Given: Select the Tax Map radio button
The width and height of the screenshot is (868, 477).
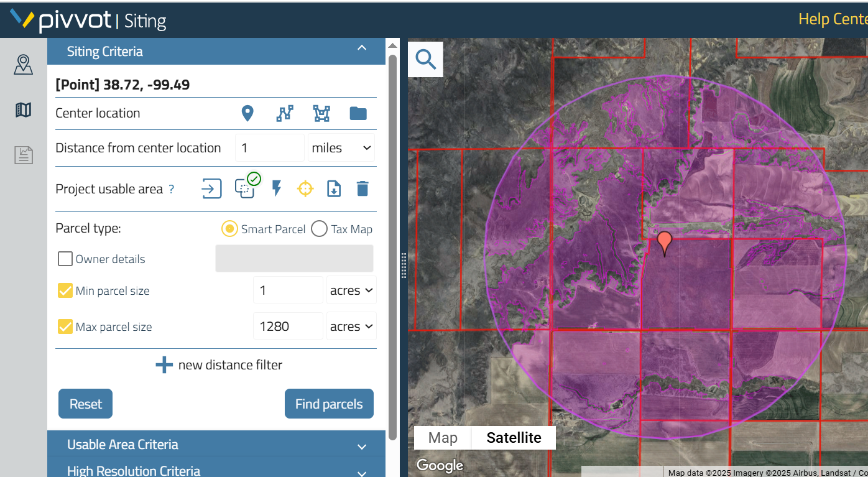Looking at the screenshot, I should [319, 229].
